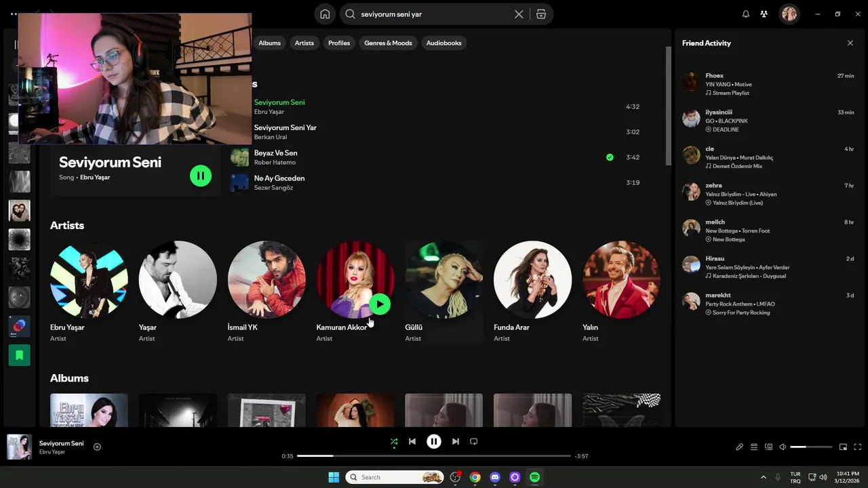
Task: Filter results by Albums
Action: pos(269,43)
